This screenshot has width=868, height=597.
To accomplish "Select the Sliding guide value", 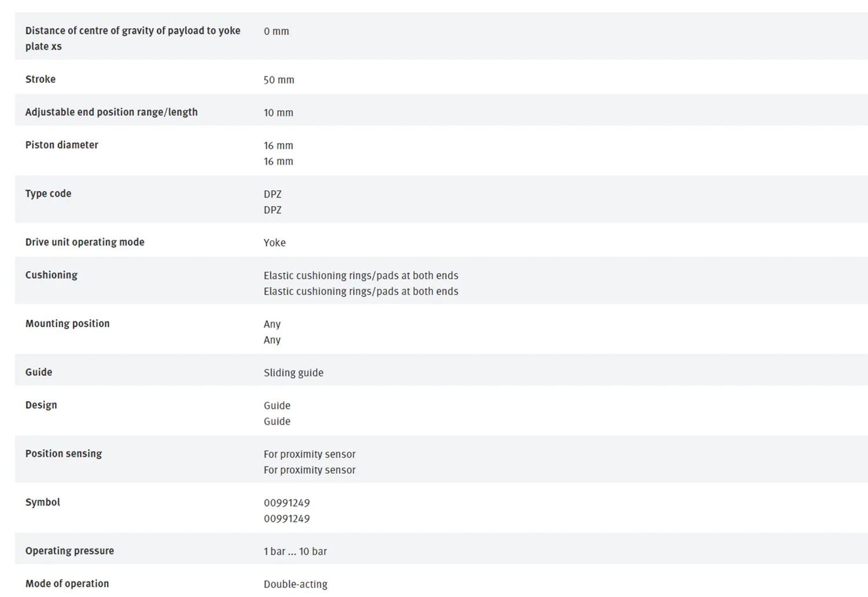I will tap(293, 373).
